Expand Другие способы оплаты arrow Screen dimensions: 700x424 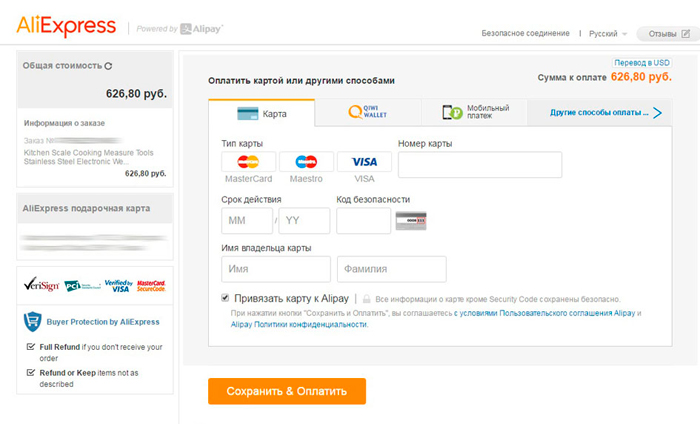[657, 112]
